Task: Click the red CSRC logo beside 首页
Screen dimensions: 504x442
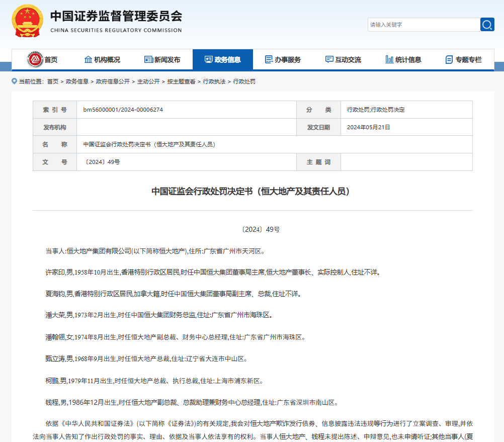Action: click(35, 59)
